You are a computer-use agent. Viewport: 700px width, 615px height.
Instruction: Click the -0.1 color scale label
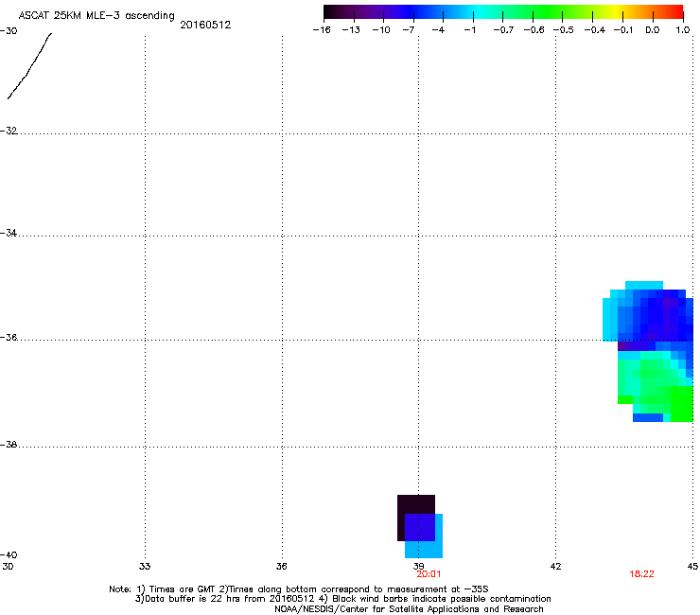(622, 30)
